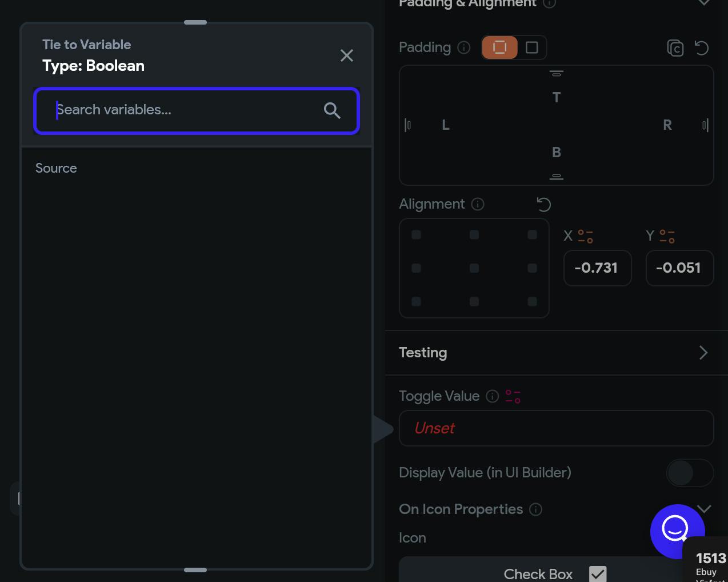Expand the Testing section chevron

point(703,353)
